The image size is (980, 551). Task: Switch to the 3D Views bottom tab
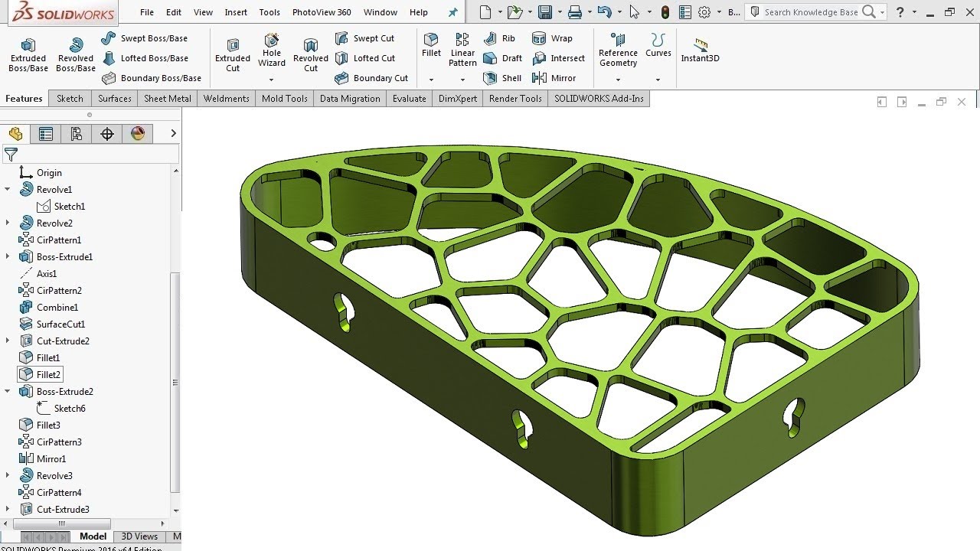[x=139, y=536]
